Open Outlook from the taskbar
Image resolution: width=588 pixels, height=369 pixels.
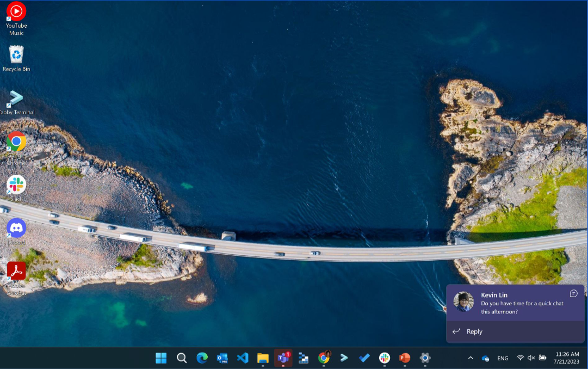pyautogui.click(x=222, y=358)
